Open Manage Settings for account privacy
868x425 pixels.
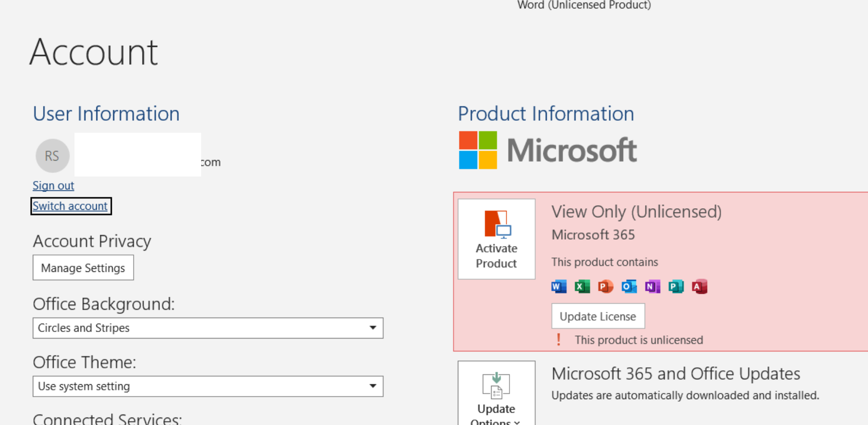83,268
